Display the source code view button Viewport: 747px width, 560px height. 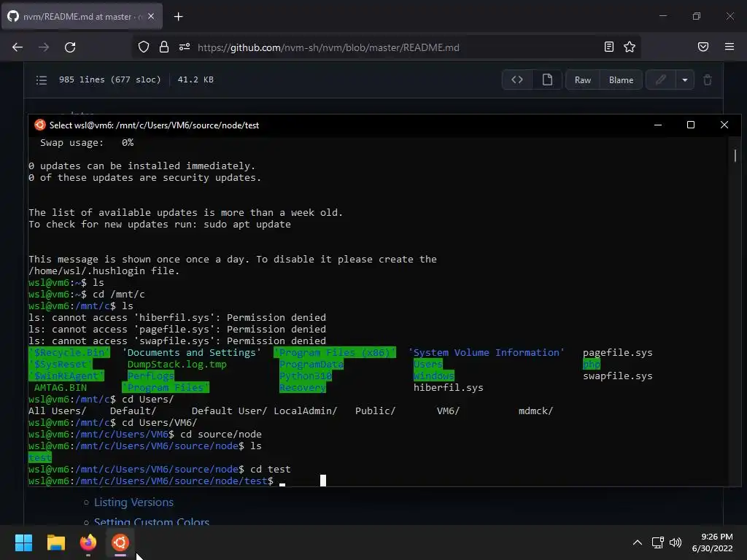tap(517, 80)
